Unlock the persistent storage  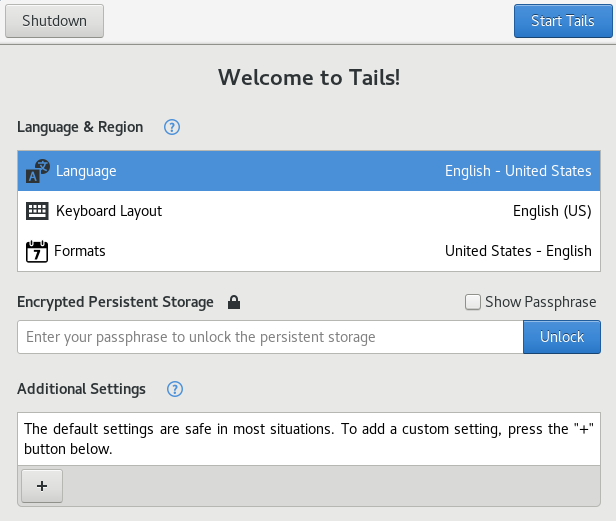(561, 337)
